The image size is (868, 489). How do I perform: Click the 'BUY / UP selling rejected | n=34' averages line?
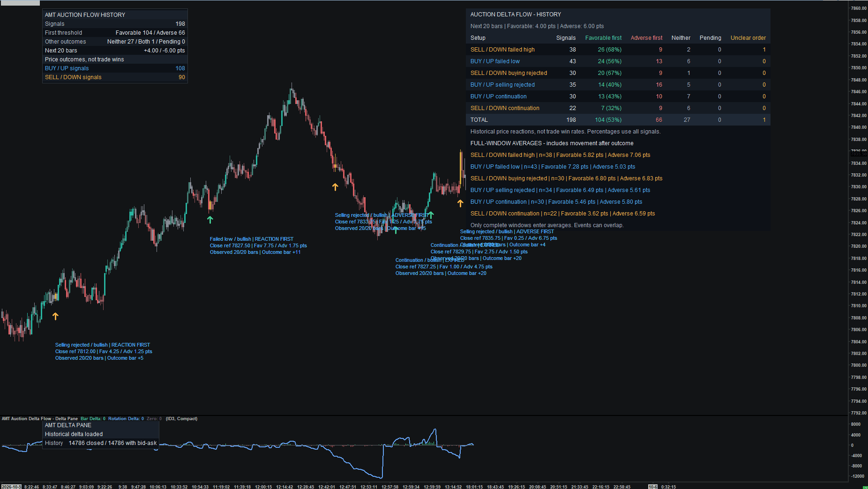coord(560,190)
